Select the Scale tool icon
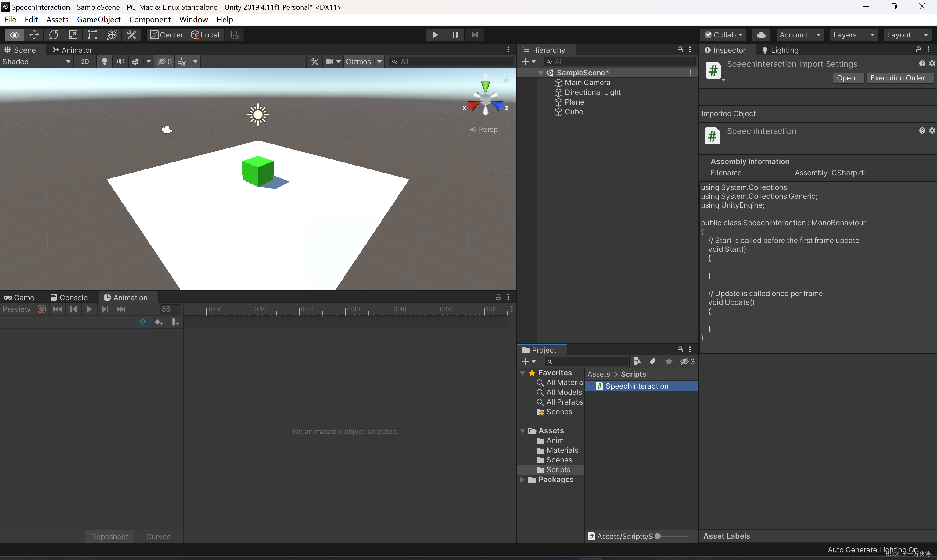Image resolution: width=937 pixels, height=560 pixels. 73,35
